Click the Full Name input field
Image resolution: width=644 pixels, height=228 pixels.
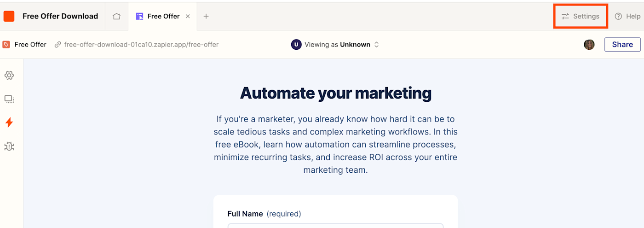(x=335, y=226)
